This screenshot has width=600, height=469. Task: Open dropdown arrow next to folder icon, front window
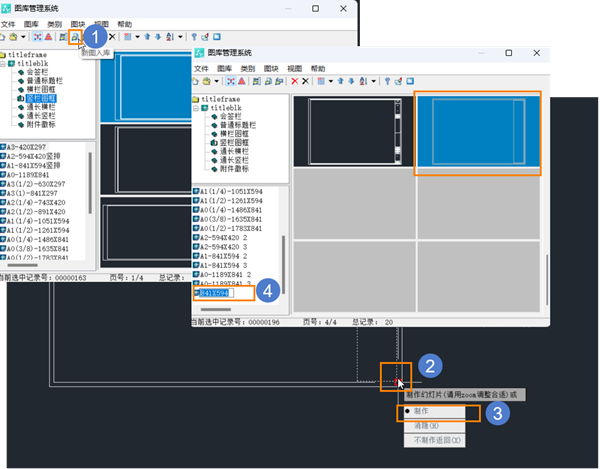click(217, 81)
